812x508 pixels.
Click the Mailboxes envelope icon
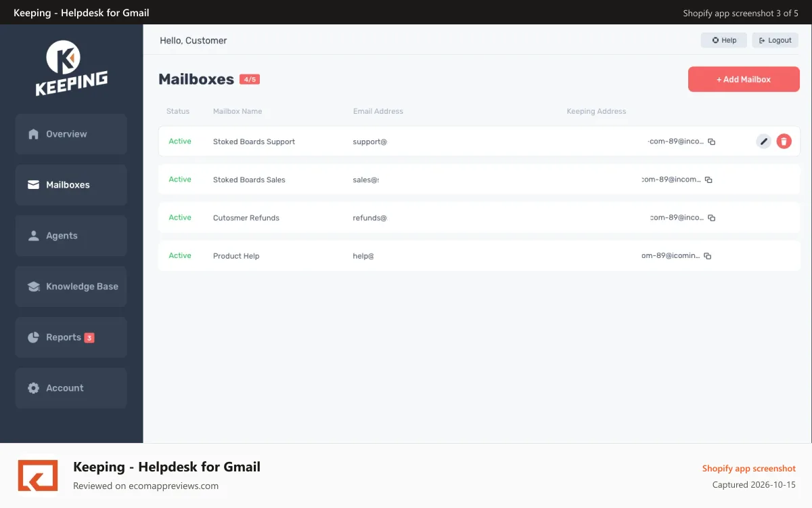click(33, 185)
